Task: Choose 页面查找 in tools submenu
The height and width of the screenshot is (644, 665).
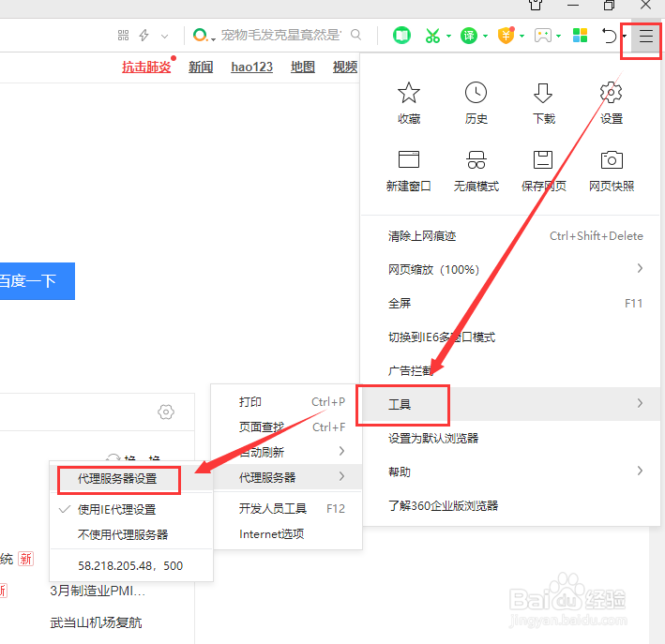Action: click(x=288, y=427)
